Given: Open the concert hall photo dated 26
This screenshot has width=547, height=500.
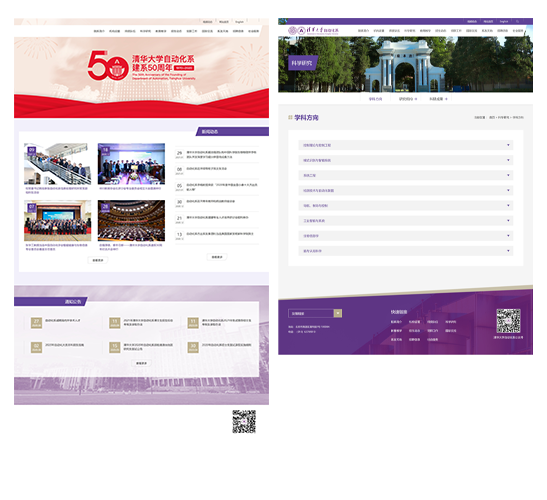Looking at the screenshot, I should tap(131, 221).
